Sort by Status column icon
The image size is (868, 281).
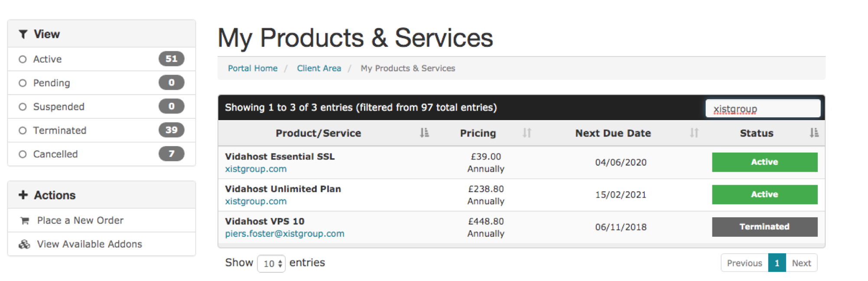pos(814,133)
